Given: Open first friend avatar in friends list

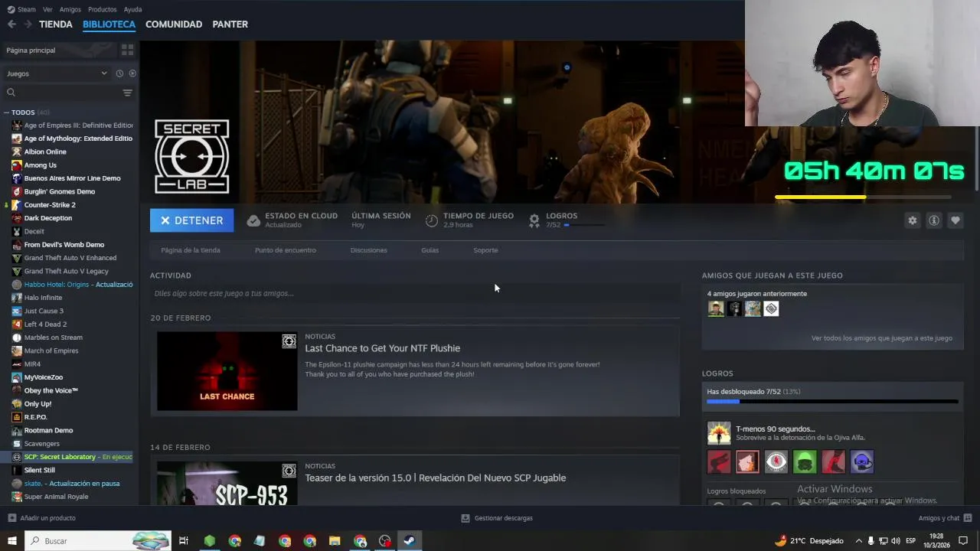Looking at the screenshot, I should [x=716, y=308].
